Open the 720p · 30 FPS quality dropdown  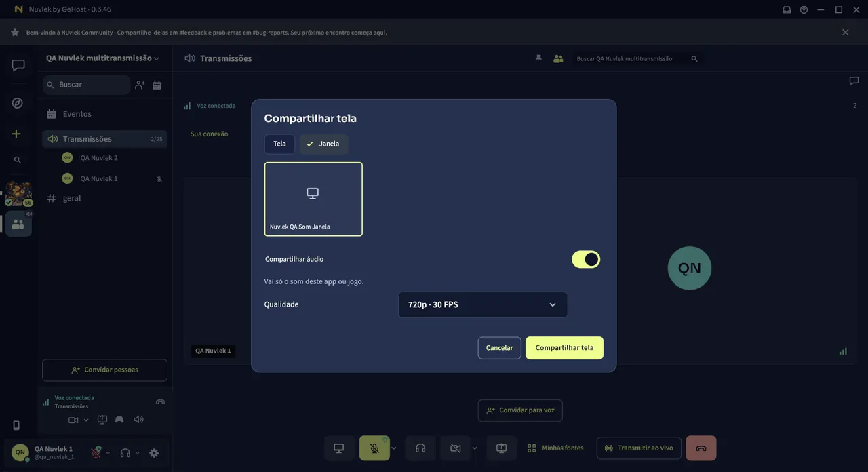pos(483,304)
